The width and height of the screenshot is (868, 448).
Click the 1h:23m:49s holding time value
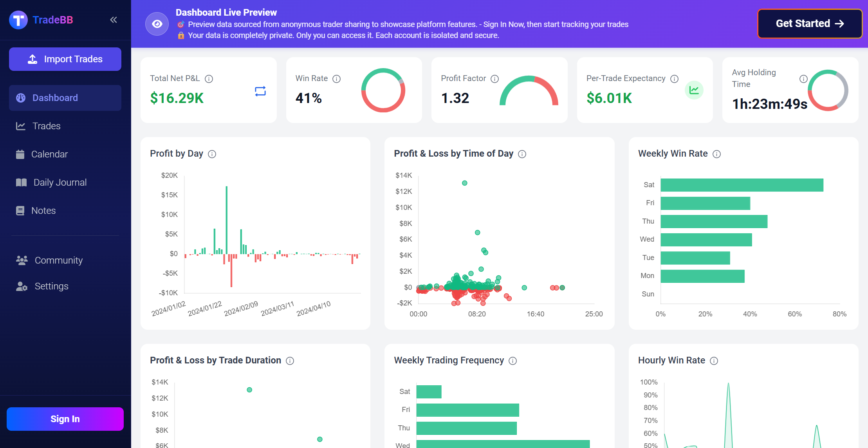(770, 104)
